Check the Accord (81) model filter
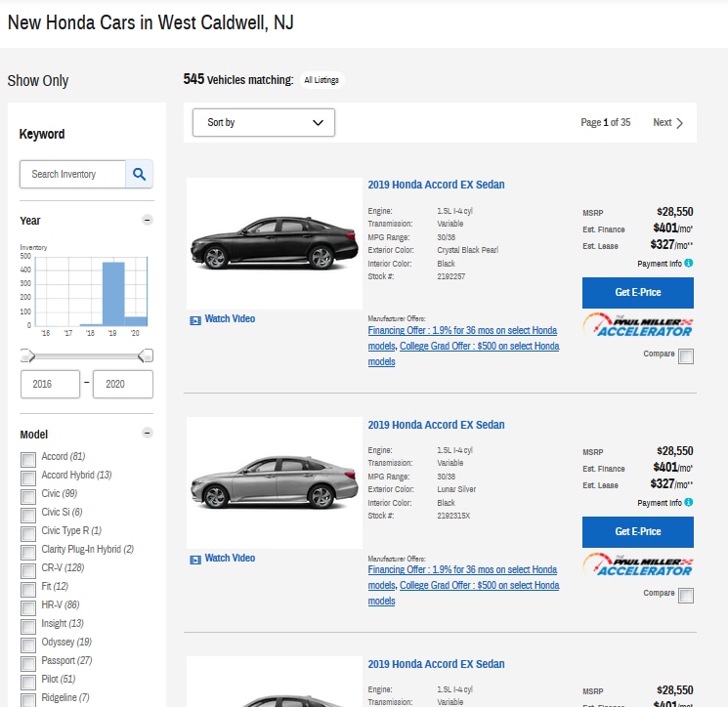This screenshot has width=728, height=707. tap(28, 460)
